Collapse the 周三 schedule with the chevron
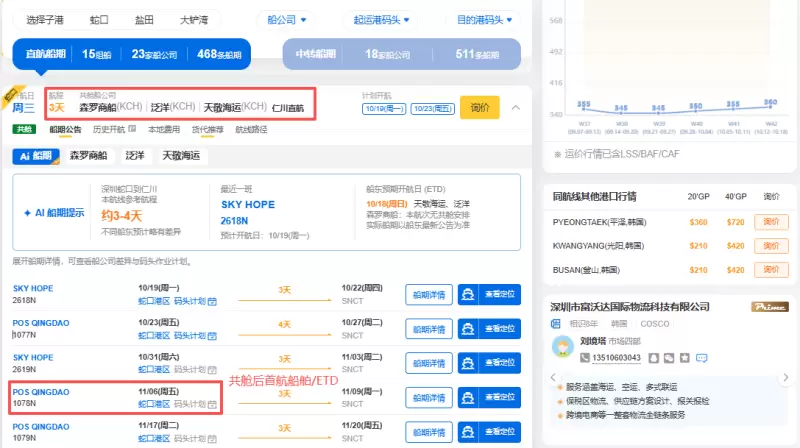 (516, 108)
